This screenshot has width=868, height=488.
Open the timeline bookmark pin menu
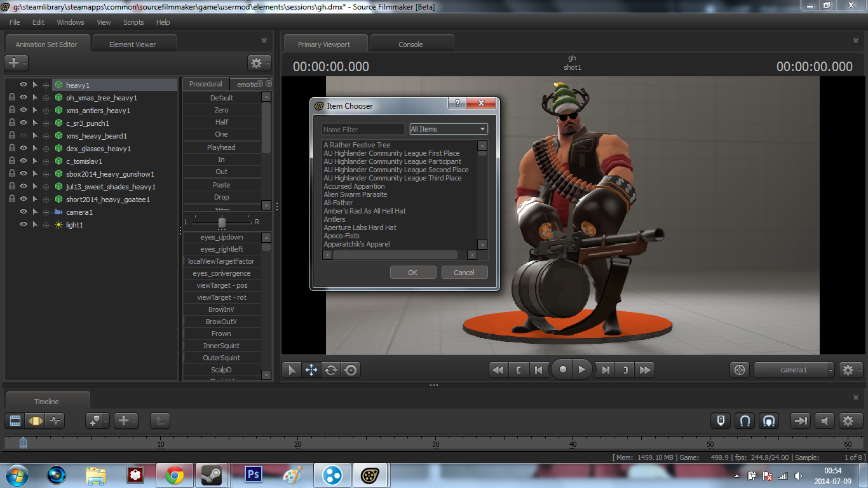(x=97, y=421)
